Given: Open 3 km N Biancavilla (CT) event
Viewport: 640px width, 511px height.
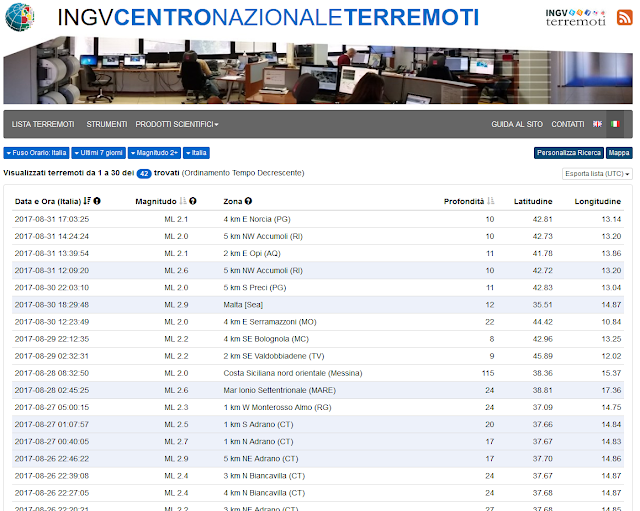Looking at the screenshot, I should [x=264, y=476].
